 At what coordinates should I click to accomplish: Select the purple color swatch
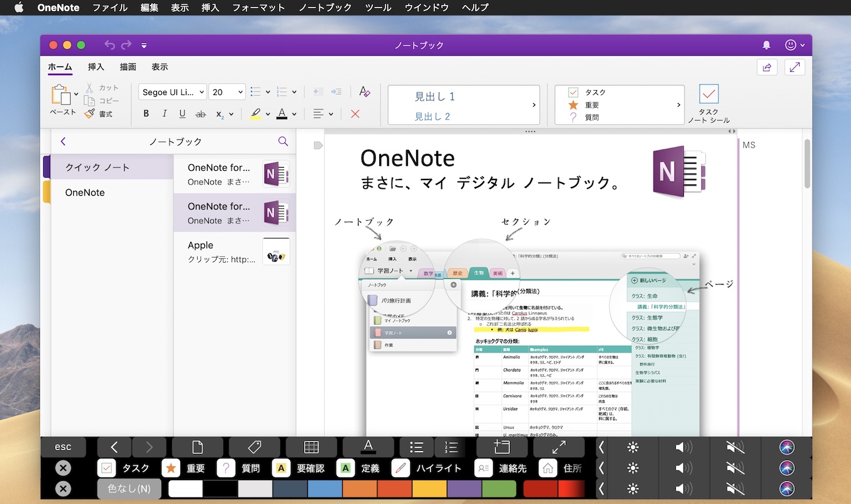(x=464, y=488)
